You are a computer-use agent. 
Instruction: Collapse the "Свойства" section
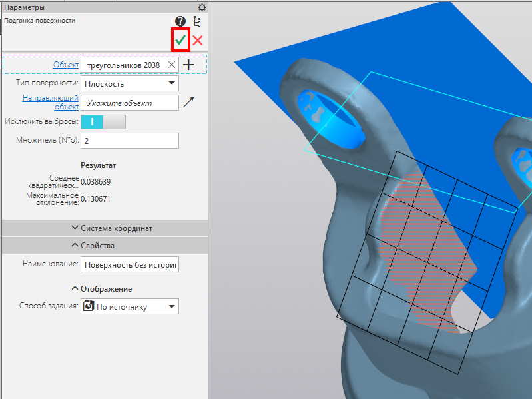click(105, 245)
